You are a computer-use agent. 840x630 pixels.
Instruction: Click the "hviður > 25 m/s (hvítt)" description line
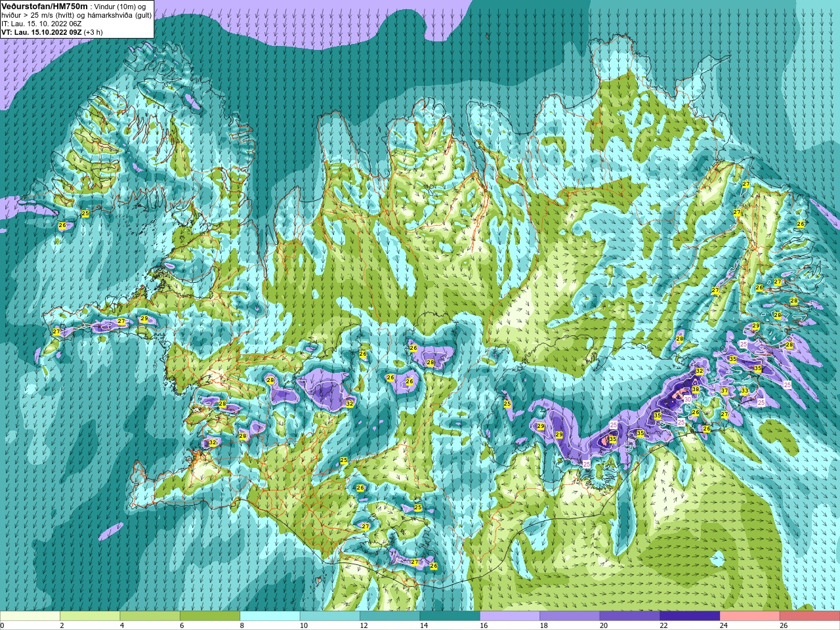pos(39,15)
